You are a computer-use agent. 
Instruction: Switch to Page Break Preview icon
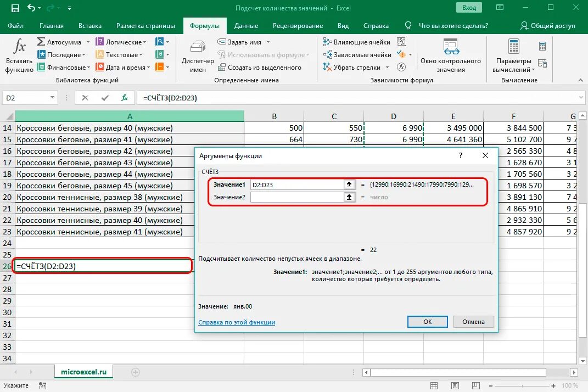click(476, 385)
